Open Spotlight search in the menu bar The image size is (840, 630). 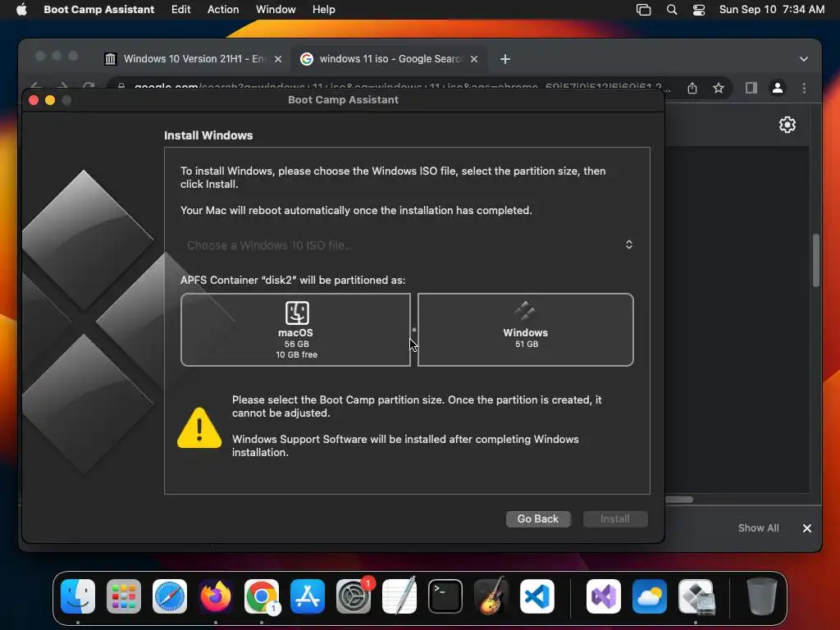coord(671,10)
